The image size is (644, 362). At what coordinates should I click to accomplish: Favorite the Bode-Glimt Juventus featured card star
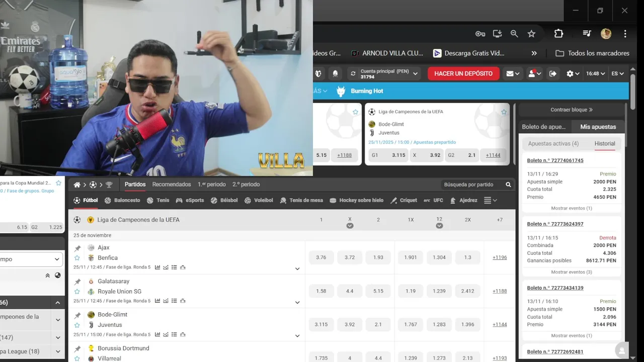tap(504, 112)
